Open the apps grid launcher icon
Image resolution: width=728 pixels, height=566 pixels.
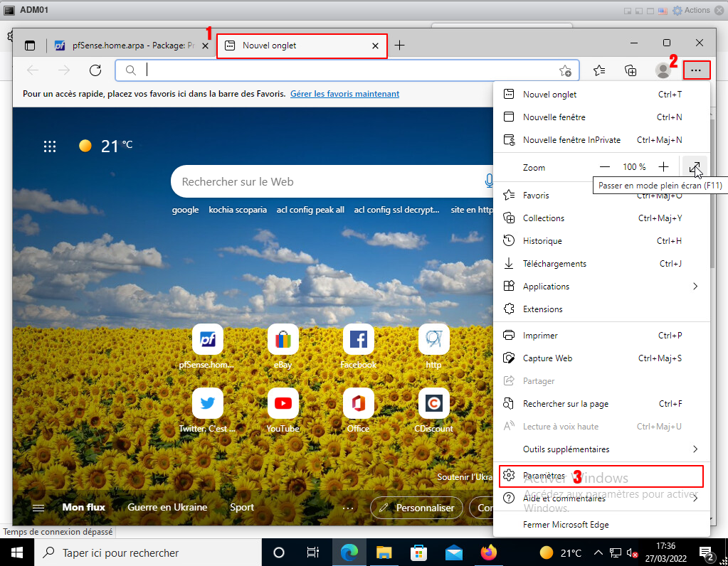tap(50, 146)
